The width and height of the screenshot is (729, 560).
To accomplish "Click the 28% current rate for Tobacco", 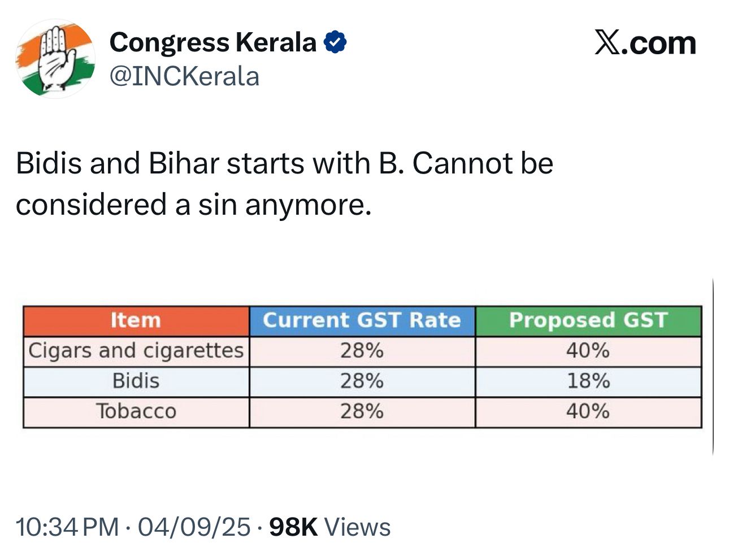I will (x=362, y=411).
